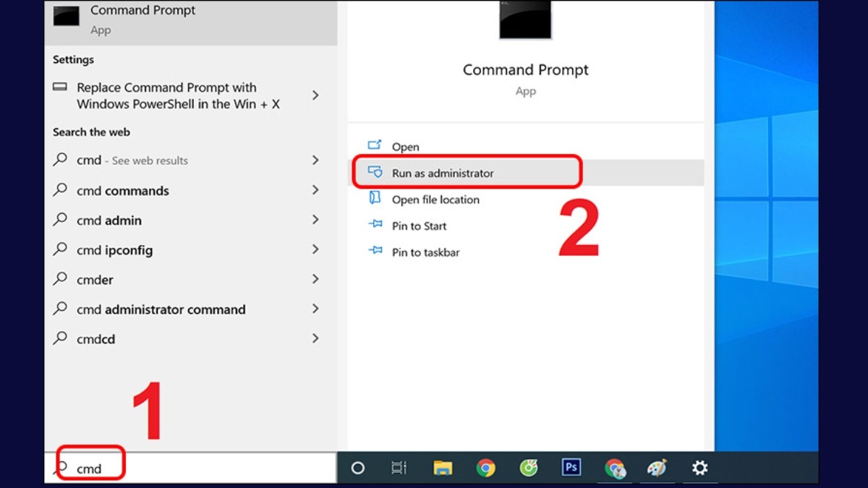Viewport: 868px width, 488px height.
Task: Click the Settings section heading
Action: [x=73, y=59]
